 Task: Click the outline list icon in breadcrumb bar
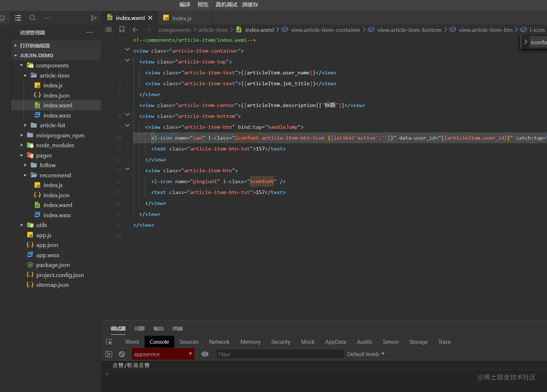[108, 29]
